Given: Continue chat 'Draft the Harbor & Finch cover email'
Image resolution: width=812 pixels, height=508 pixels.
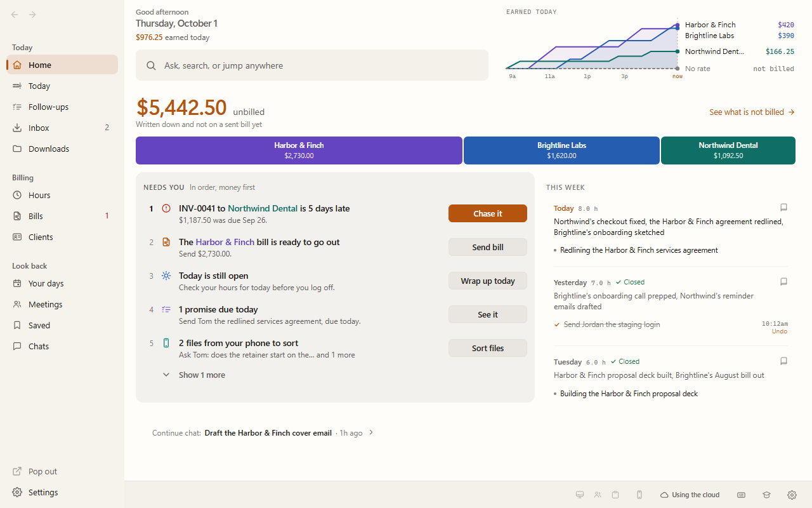Looking at the screenshot, I should pos(268,433).
